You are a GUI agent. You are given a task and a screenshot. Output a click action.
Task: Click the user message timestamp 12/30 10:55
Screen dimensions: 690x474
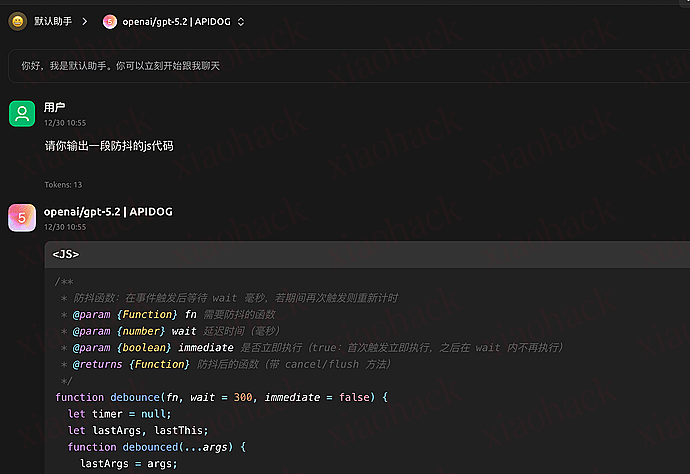(65, 122)
